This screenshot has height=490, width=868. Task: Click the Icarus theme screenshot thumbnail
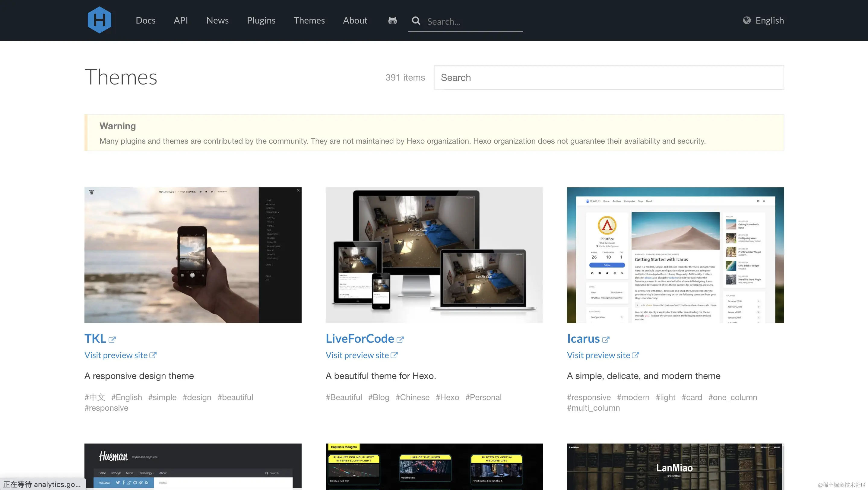675,255
